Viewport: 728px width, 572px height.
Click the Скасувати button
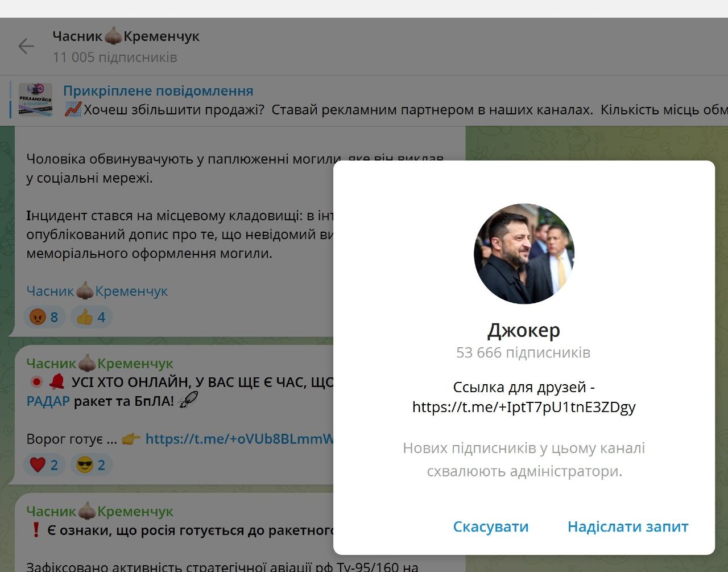[491, 527]
